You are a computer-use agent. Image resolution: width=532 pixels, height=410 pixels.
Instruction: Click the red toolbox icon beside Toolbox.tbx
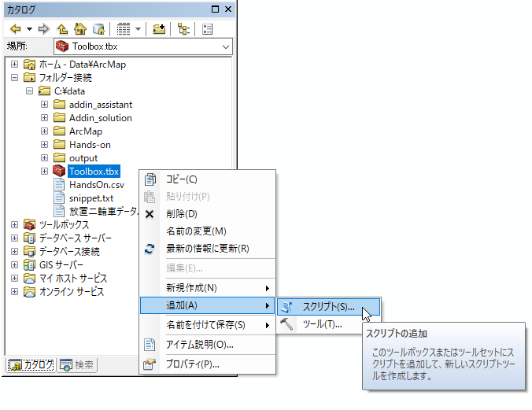(x=59, y=171)
